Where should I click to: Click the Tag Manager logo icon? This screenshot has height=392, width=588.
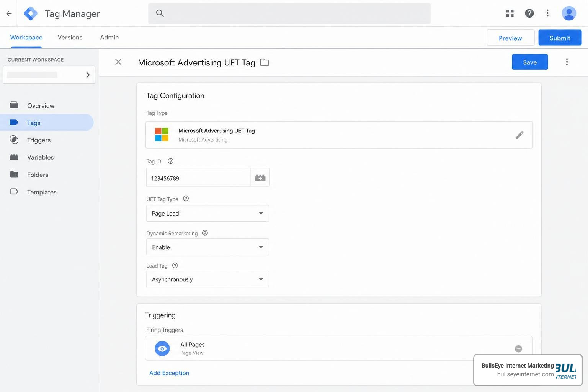point(31,13)
